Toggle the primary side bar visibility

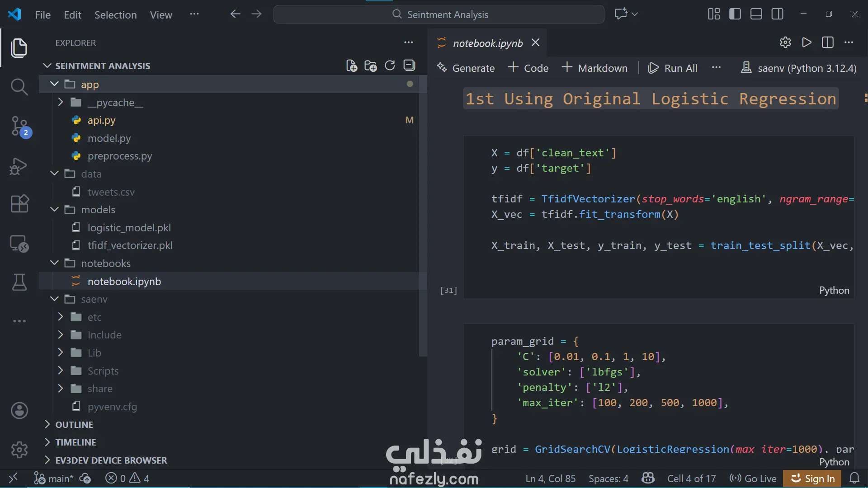pyautogui.click(x=735, y=14)
